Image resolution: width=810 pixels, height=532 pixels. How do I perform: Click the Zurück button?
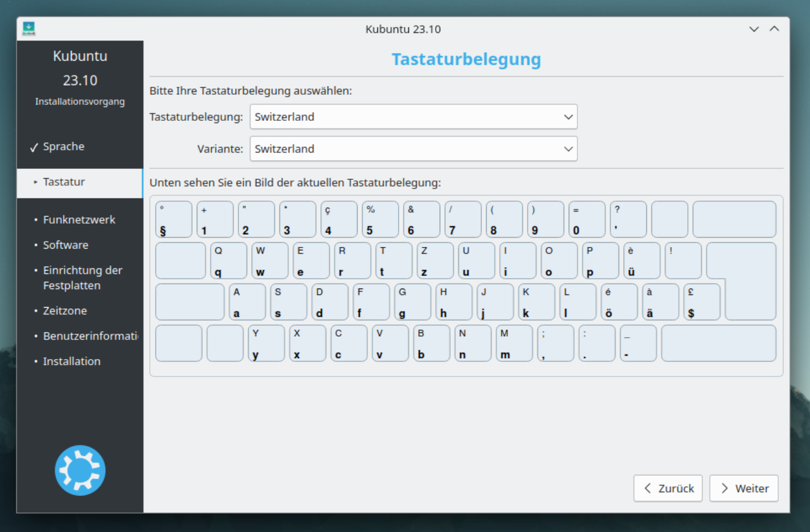point(668,489)
